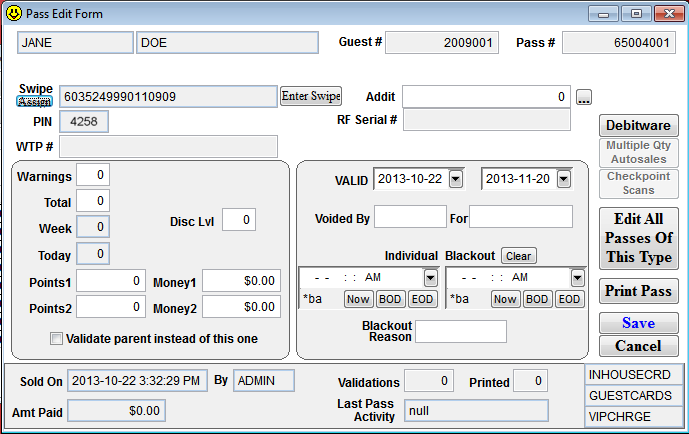Viewport: 689px width, 434px height.
Task: Click the smiley face app icon
Action: 14,13
